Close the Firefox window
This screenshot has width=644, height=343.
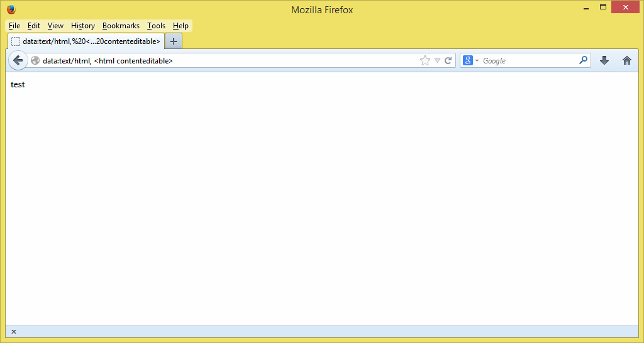click(626, 8)
